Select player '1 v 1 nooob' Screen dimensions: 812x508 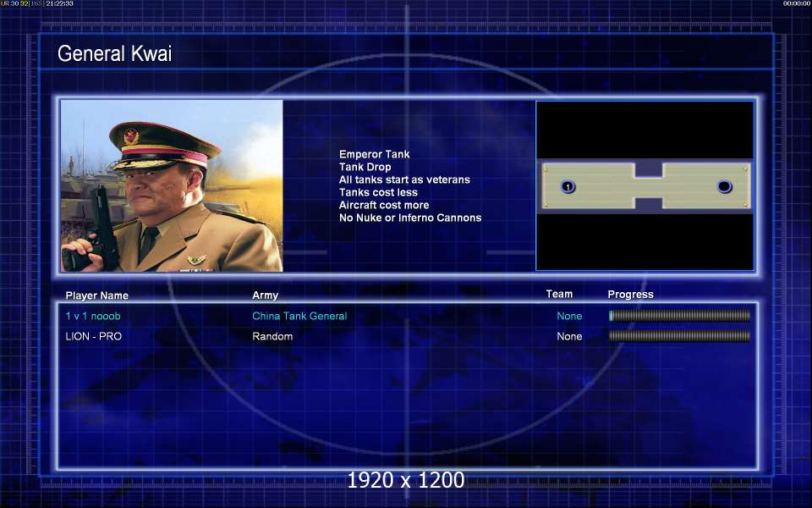coord(93,316)
